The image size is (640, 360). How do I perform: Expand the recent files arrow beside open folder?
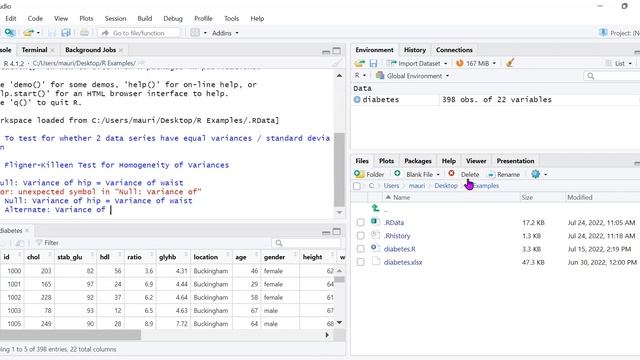coord(38,33)
